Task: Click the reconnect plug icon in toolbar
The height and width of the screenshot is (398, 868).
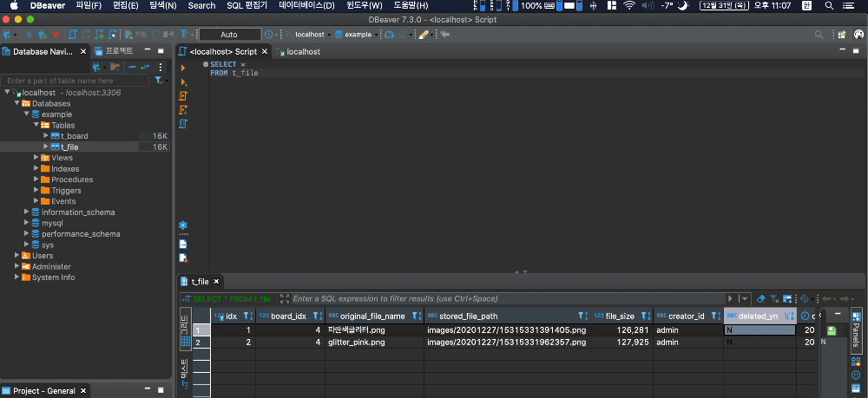Action: pyautogui.click(x=42, y=35)
